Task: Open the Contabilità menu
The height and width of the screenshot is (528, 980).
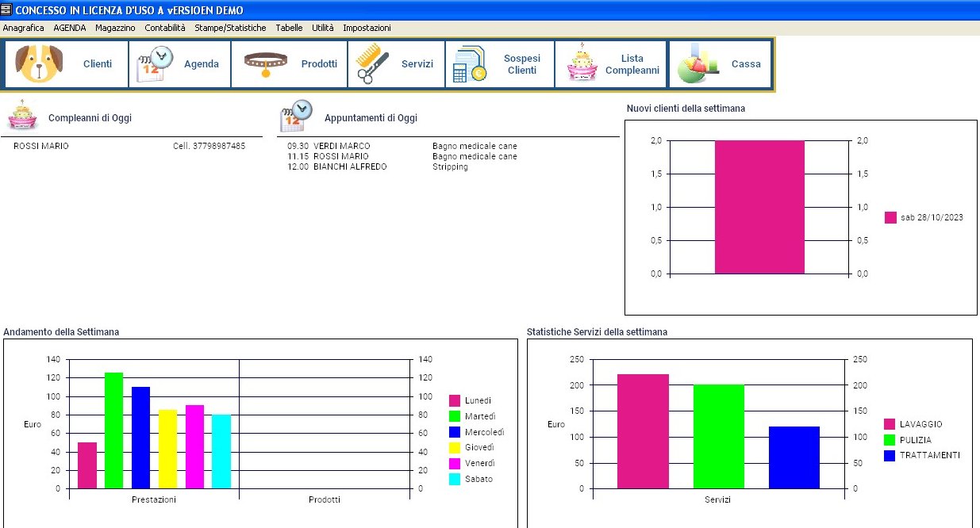Action: (x=165, y=28)
